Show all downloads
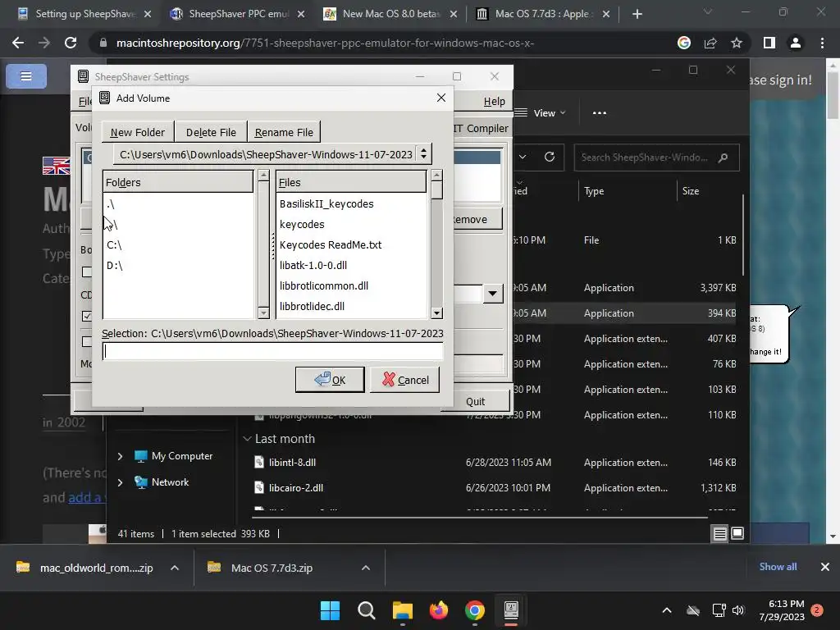Image resolution: width=840 pixels, height=630 pixels. [778, 567]
